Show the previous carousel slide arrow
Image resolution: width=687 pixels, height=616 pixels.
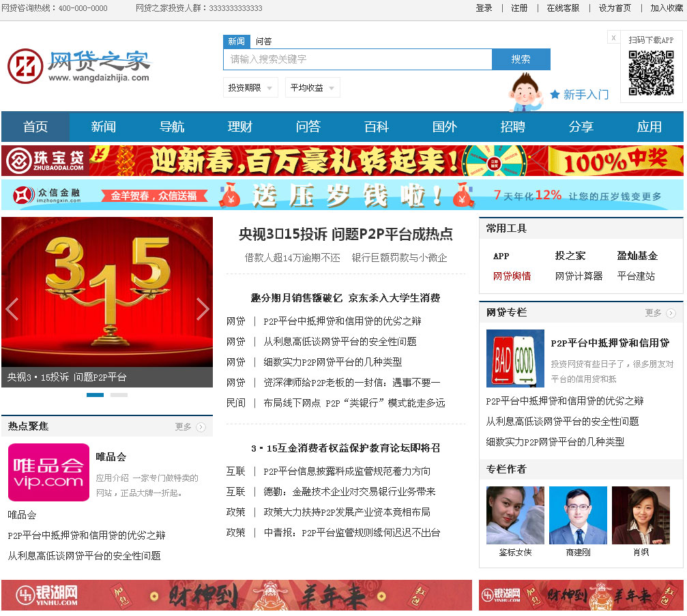pos(12,309)
